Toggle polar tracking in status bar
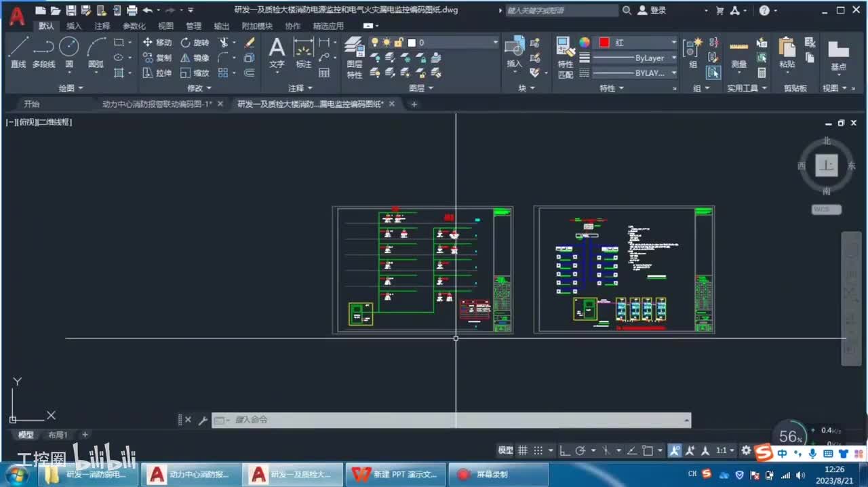This screenshot has width=868, height=487. (x=580, y=450)
